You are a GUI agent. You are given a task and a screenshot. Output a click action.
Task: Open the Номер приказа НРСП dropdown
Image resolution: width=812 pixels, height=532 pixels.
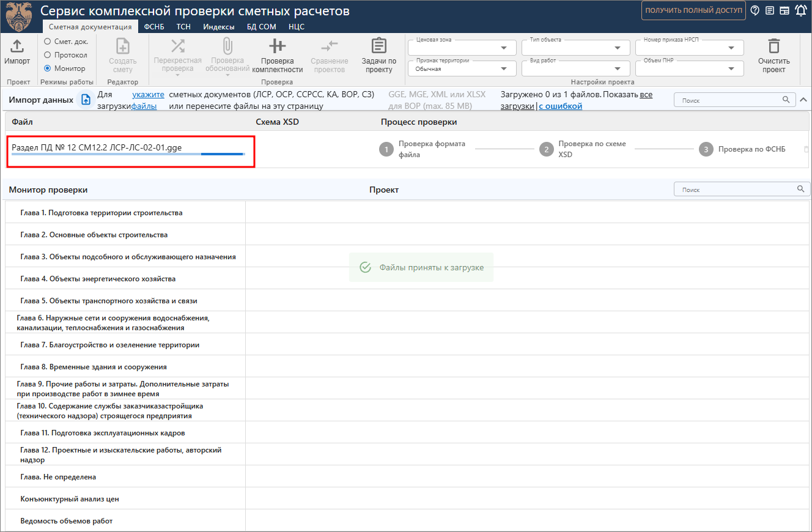pos(690,48)
